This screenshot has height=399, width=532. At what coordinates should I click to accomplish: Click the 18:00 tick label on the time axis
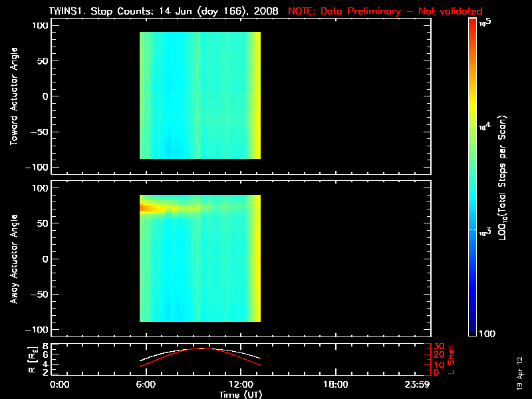pyautogui.click(x=334, y=385)
